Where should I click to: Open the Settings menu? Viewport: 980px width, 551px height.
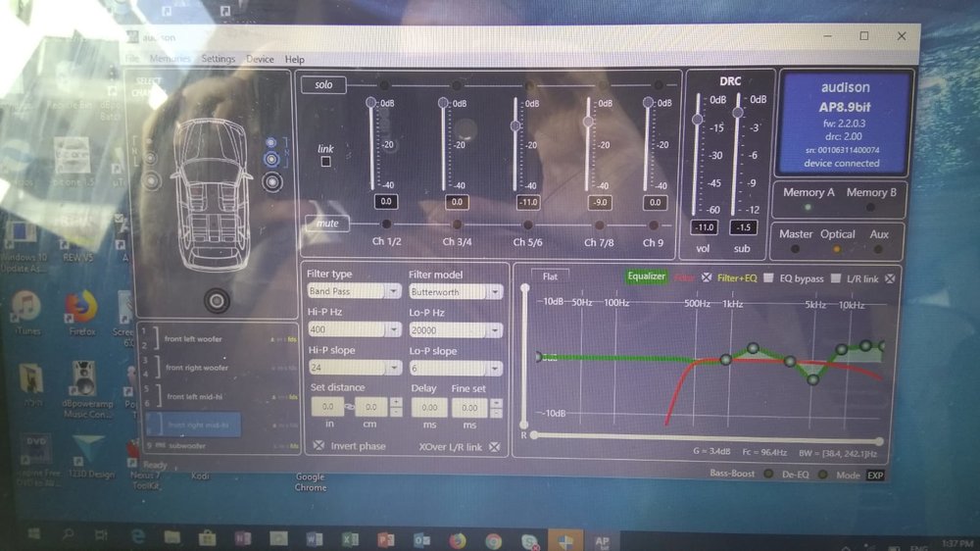click(x=219, y=59)
